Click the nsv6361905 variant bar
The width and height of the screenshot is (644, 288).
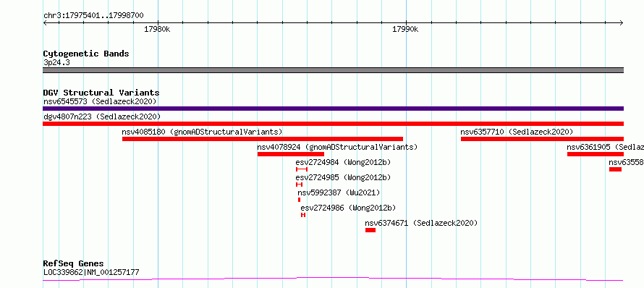pos(596,154)
